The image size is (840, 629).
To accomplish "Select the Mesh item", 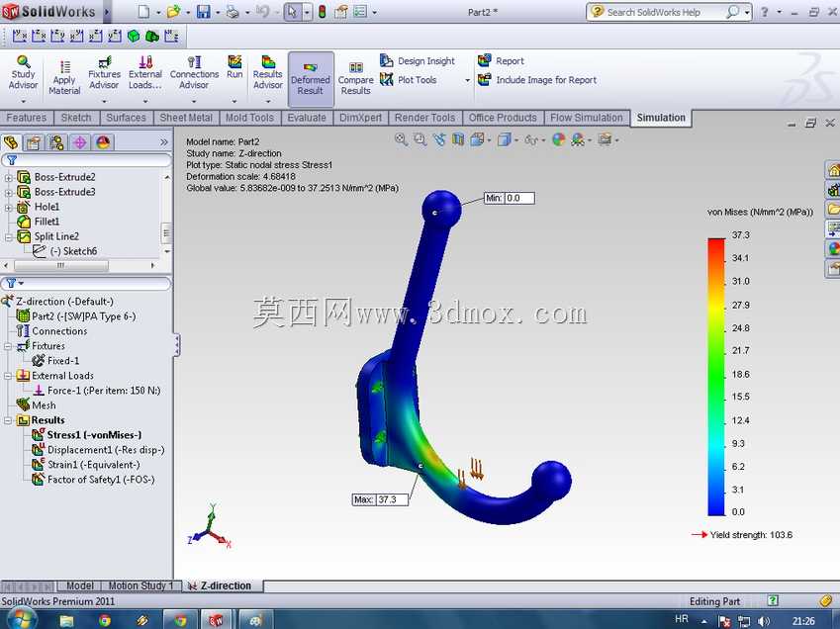I will 37,405.
